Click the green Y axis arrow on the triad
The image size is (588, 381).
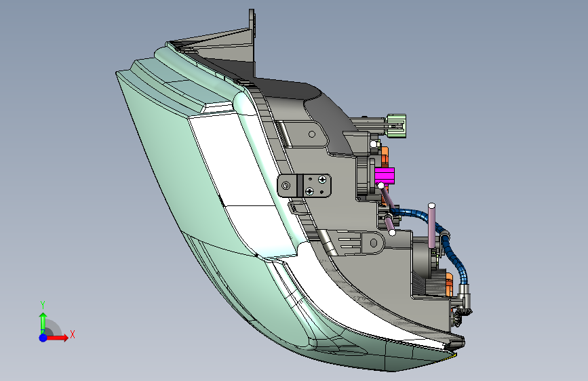[x=43, y=323]
